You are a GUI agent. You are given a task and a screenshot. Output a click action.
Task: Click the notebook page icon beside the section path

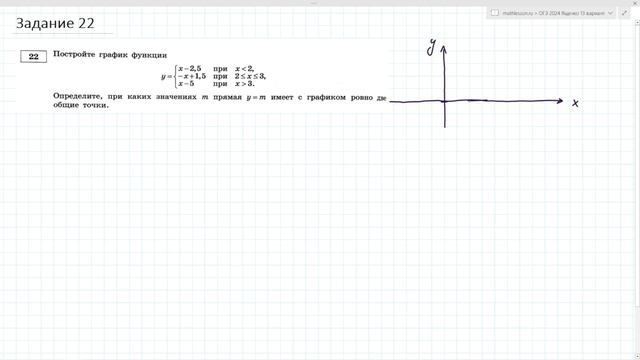pos(495,13)
